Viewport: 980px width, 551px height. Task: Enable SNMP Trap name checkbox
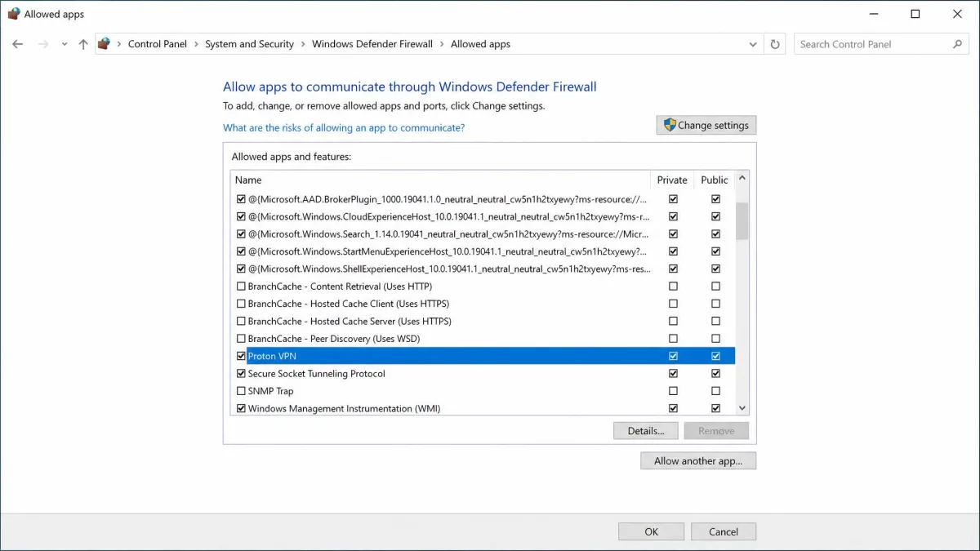pos(241,391)
